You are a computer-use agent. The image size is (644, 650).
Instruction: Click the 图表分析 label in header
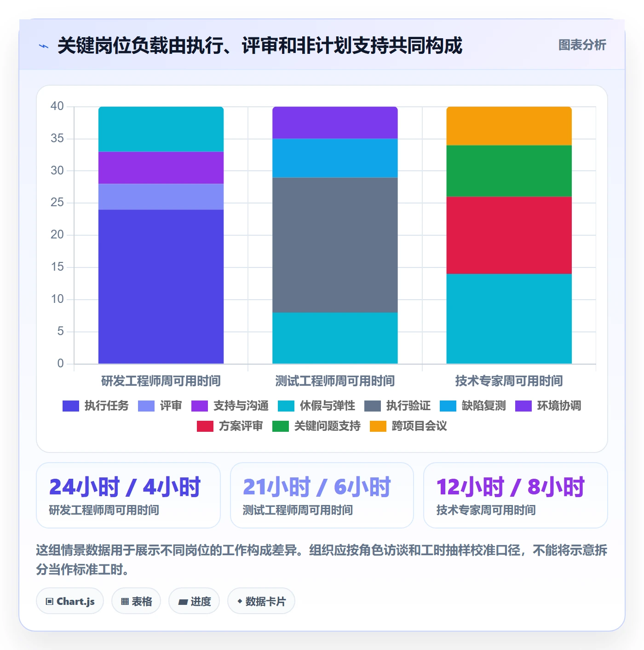point(582,45)
